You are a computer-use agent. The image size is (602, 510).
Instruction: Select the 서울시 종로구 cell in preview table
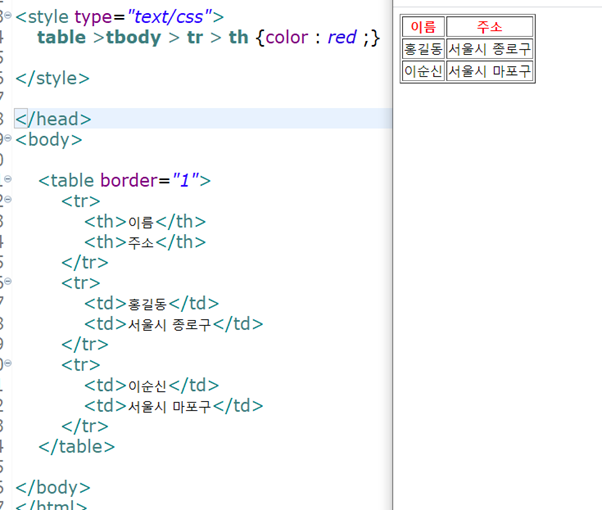(x=490, y=49)
